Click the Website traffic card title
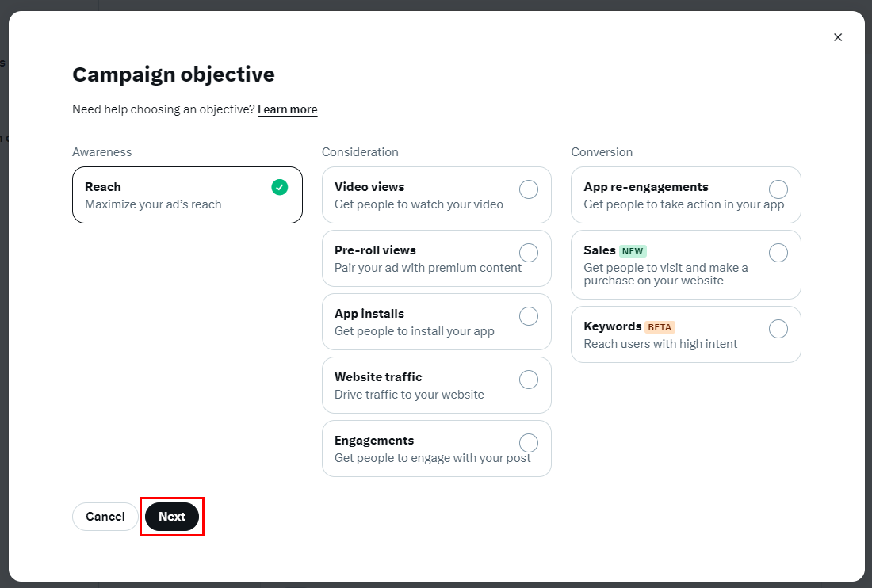The height and width of the screenshot is (588, 872). (378, 377)
